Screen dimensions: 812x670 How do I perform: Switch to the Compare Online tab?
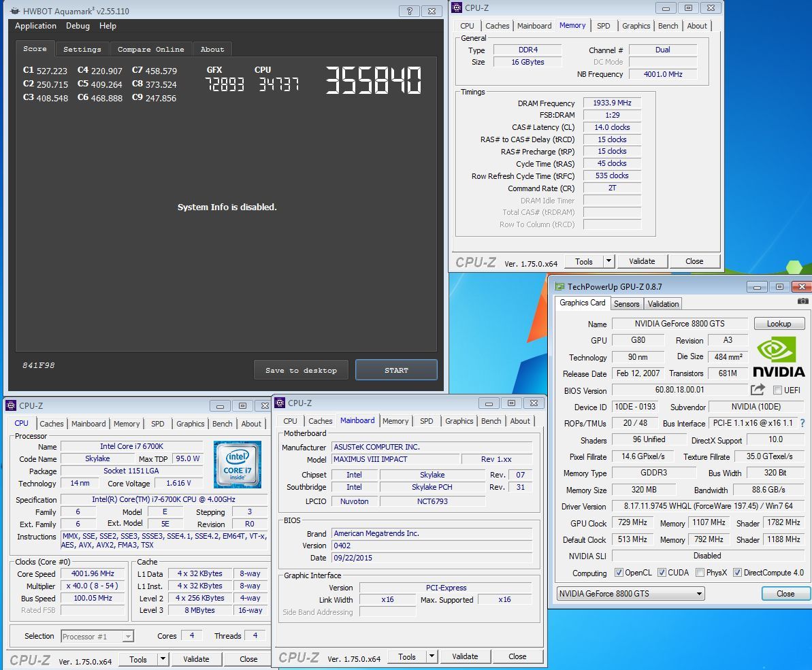[x=150, y=49]
